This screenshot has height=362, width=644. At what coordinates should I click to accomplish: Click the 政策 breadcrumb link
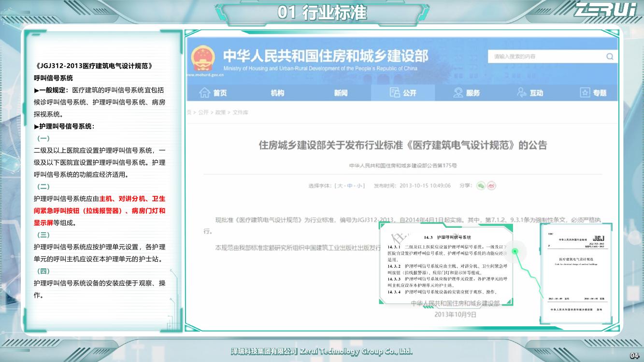[x=220, y=112]
